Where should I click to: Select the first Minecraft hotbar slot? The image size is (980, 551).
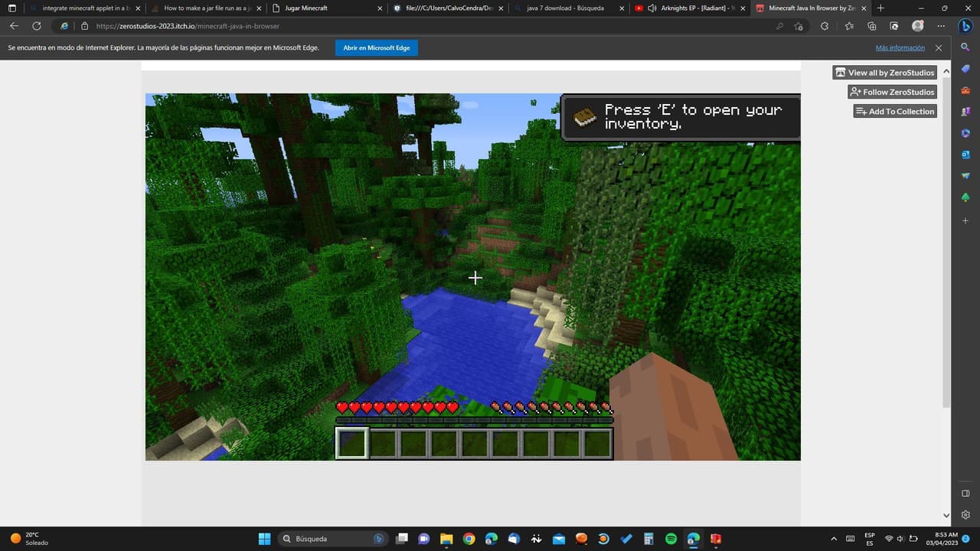coord(352,443)
